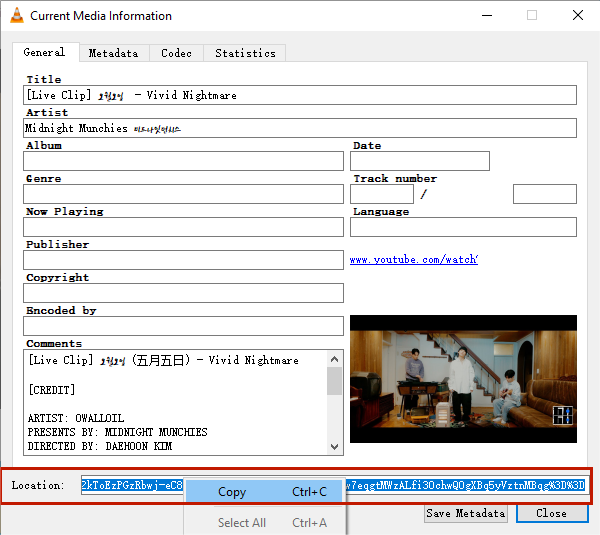The height and width of the screenshot is (535, 600).
Task: Select the General tab
Action: tap(44, 52)
